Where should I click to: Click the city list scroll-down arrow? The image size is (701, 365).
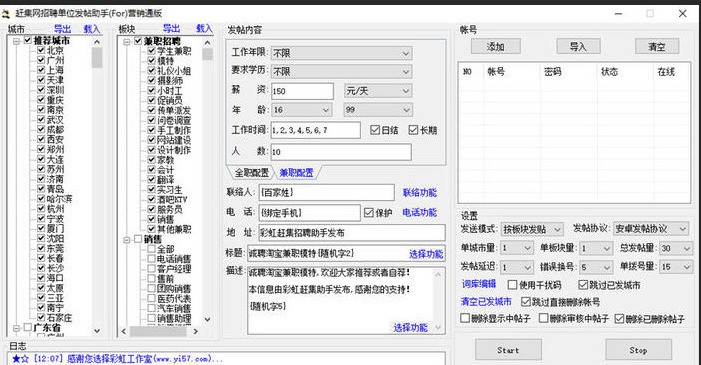coord(97,331)
